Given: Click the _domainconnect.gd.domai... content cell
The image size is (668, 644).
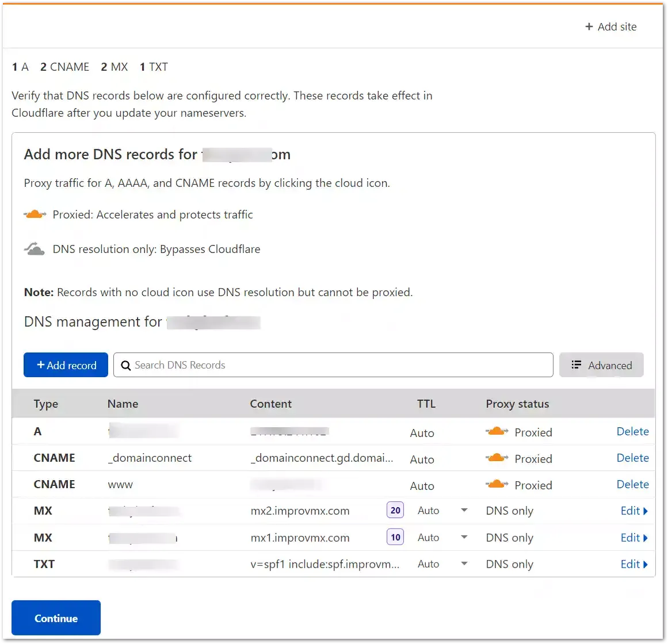Looking at the screenshot, I should pyautogui.click(x=322, y=458).
